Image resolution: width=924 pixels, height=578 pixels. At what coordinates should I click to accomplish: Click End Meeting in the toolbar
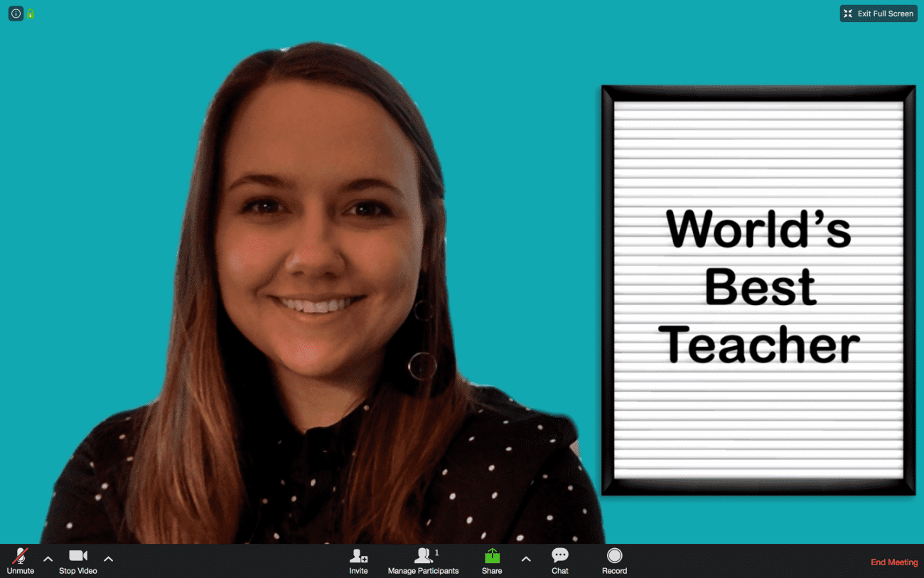click(x=893, y=562)
